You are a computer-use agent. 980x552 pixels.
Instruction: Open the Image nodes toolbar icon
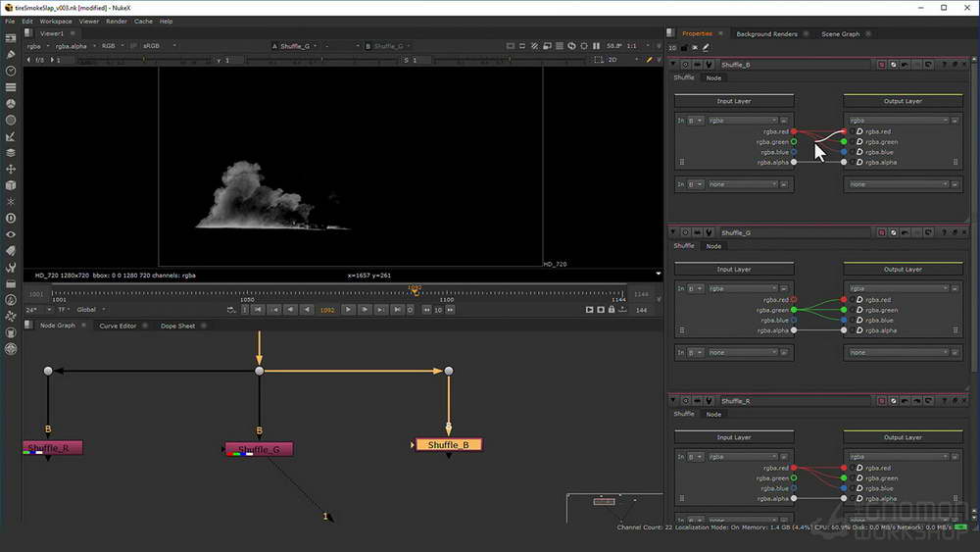(11, 38)
